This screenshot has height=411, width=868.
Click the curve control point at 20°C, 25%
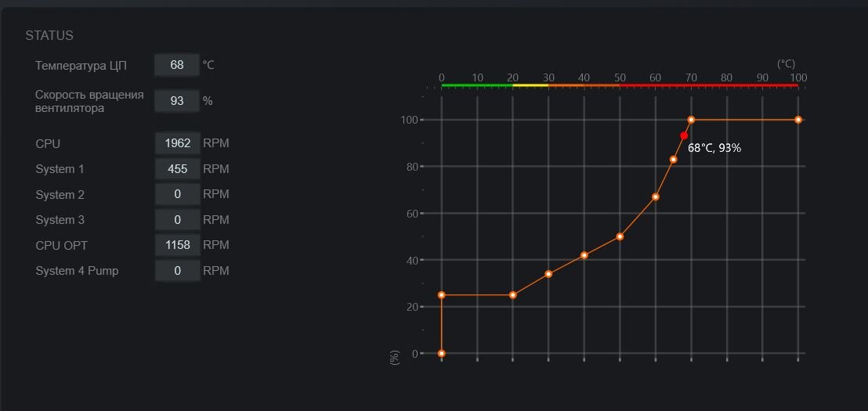click(x=513, y=295)
